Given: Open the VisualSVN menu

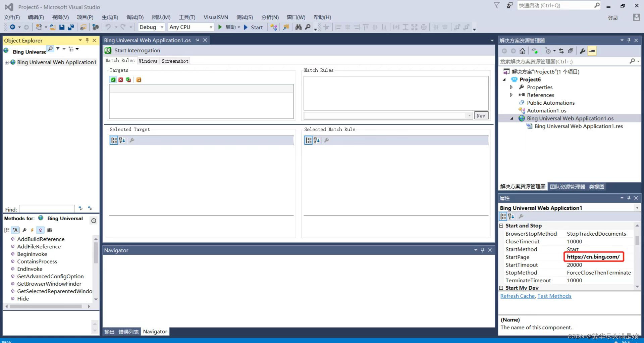Looking at the screenshot, I should (x=216, y=17).
